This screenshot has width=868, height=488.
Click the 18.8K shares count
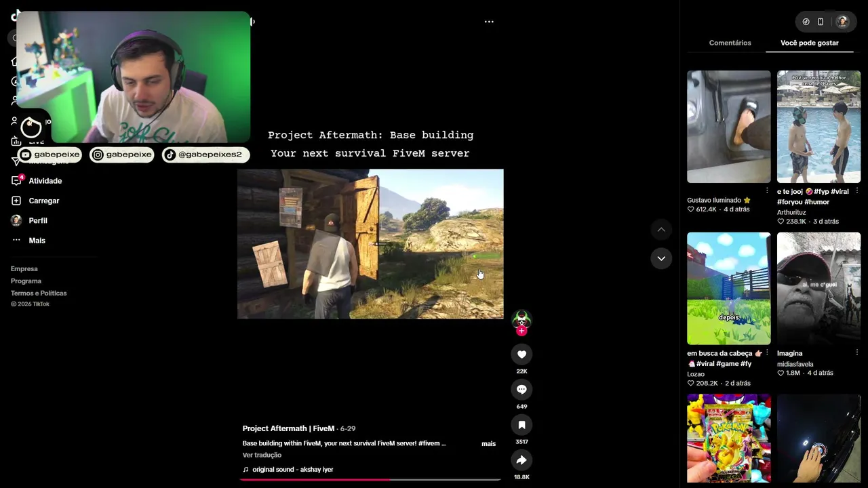point(521,477)
